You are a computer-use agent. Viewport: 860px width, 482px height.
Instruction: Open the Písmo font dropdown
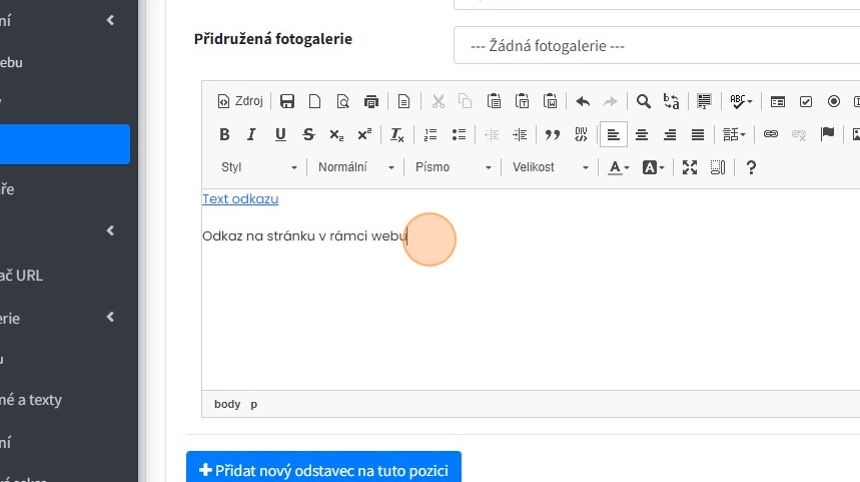pyautogui.click(x=453, y=167)
